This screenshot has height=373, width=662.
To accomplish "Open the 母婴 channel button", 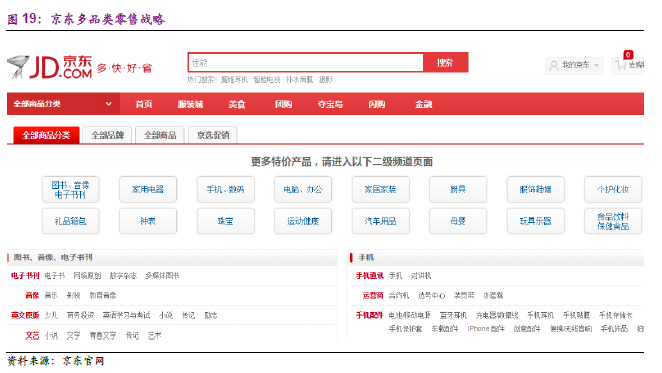I will coord(458,221).
